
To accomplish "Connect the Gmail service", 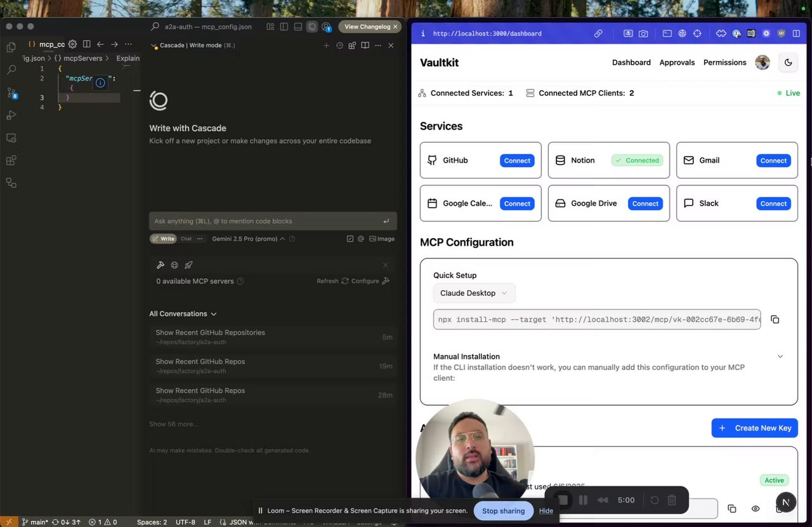I will (773, 161).
